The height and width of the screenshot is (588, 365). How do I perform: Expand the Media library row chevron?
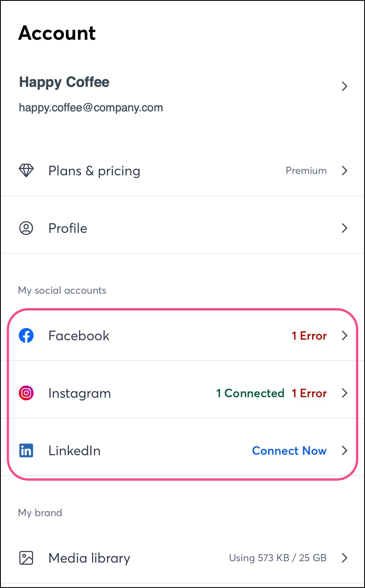344,558
